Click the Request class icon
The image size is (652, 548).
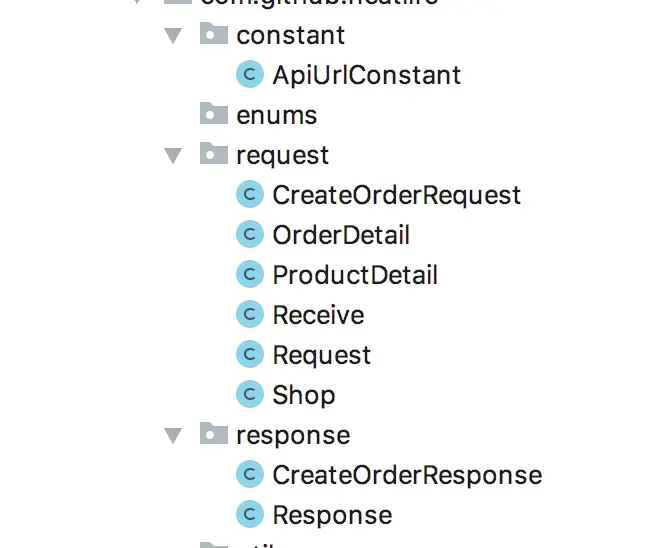coord(249,355)
